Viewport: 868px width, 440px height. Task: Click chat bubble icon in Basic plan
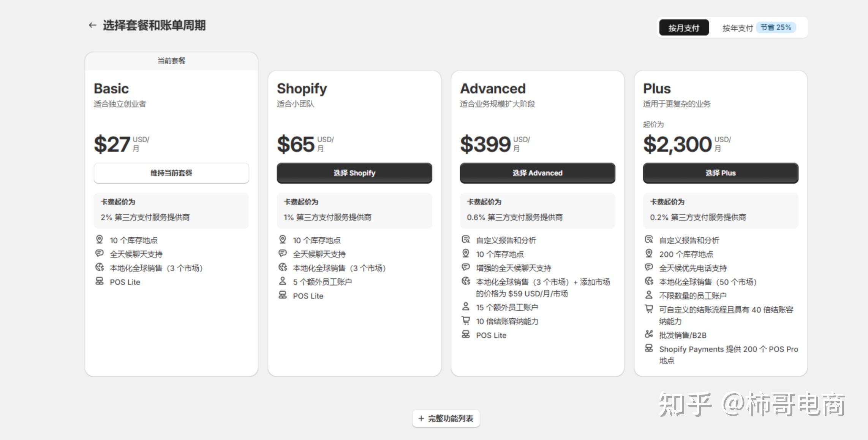[100, 253]
